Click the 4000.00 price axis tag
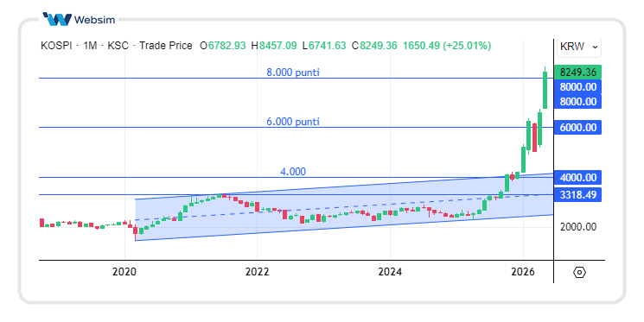 coord(578,178)
